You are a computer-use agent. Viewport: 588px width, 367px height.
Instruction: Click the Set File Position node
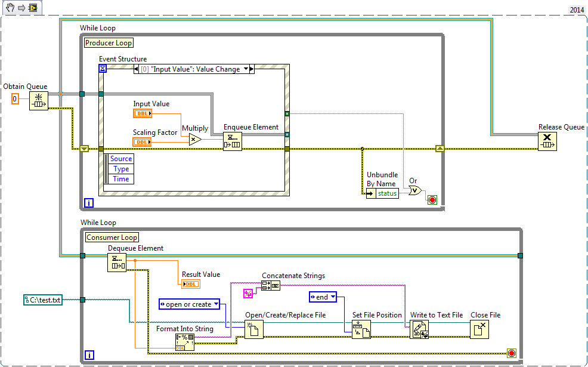pyautogui.click(x=361, y=329)
